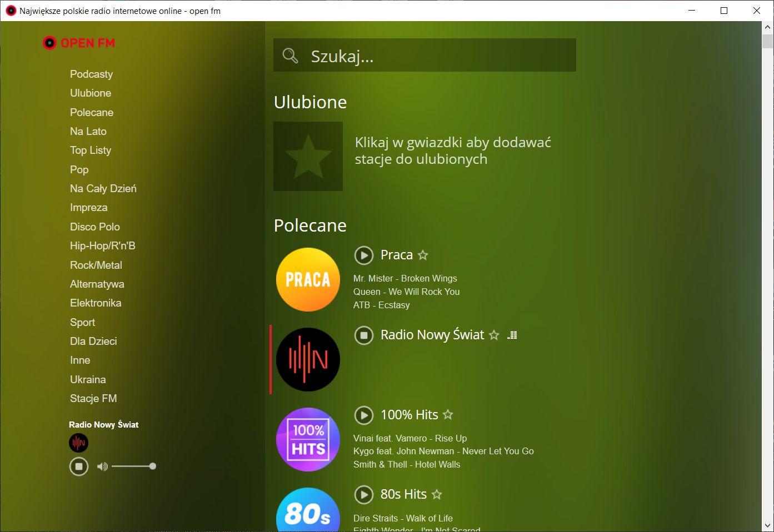This screenshot has width=774, height=532.
Task: Focus the Szukaj search field
Action: (x=425, y=55)
